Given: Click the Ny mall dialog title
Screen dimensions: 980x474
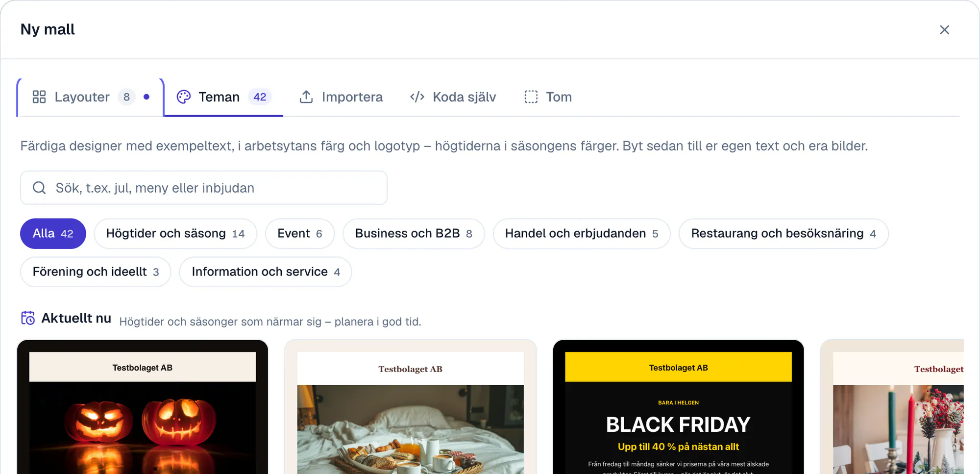Looking at the screenshot, I should coord(48,29).
